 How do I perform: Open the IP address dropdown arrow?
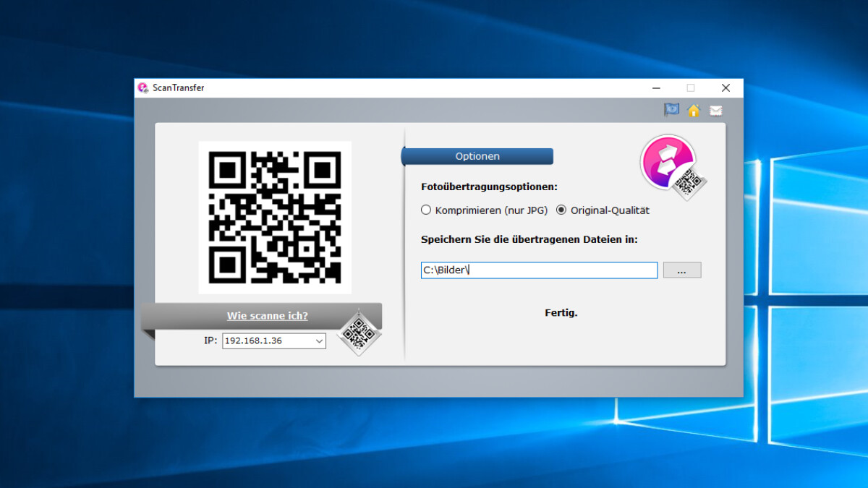tap(319, 341)
